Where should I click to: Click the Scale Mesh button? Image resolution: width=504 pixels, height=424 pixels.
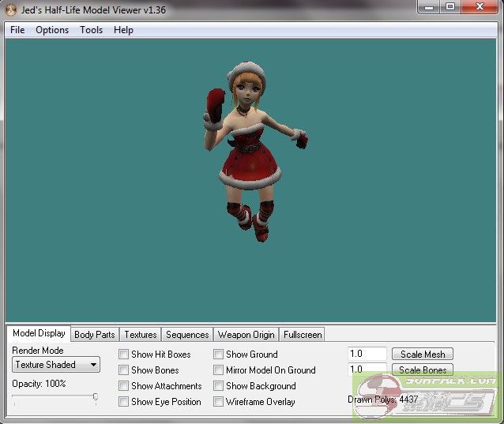(423, 354)
